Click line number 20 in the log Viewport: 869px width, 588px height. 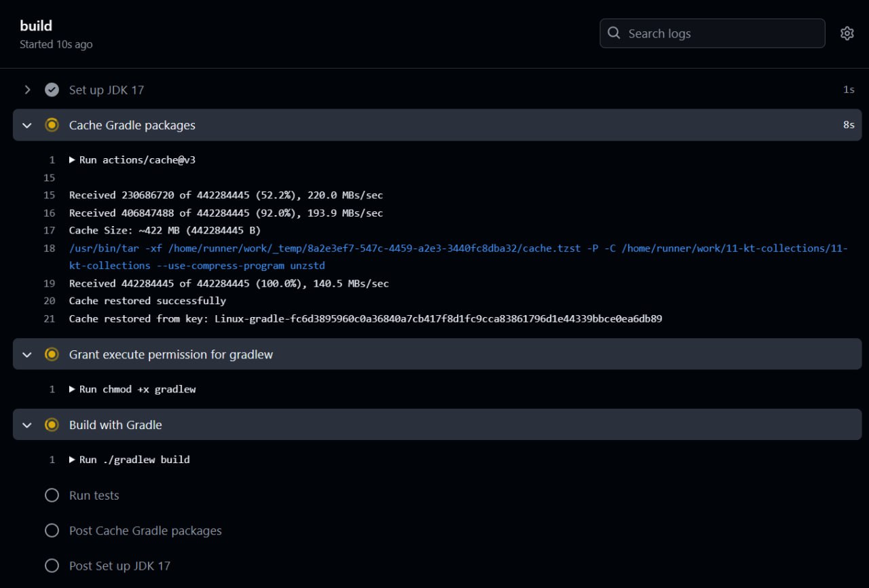pos(49,300)
